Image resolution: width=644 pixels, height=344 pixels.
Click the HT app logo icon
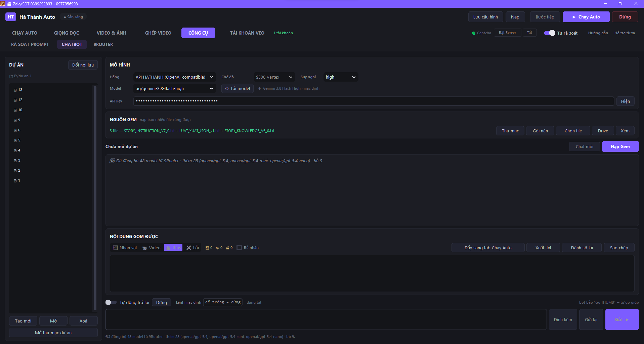[x=11, y=17]
